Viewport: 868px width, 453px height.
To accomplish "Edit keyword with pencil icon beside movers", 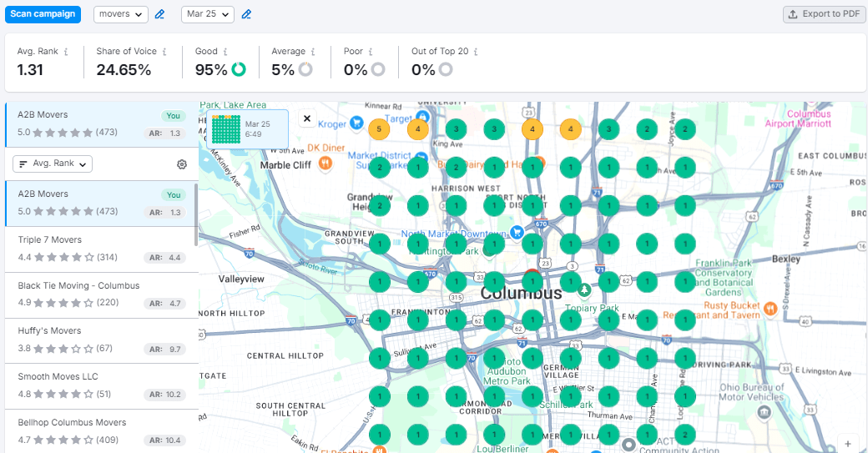I will 159,14.
